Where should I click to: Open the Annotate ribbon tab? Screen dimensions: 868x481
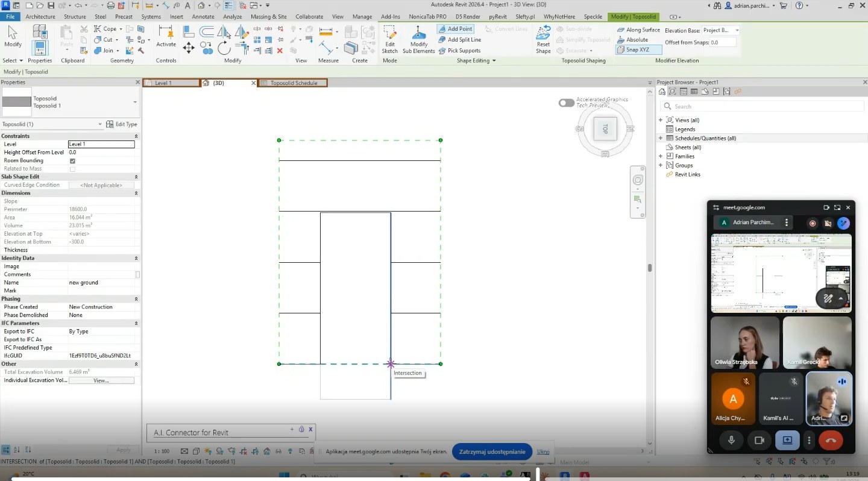tap(203, 17)
